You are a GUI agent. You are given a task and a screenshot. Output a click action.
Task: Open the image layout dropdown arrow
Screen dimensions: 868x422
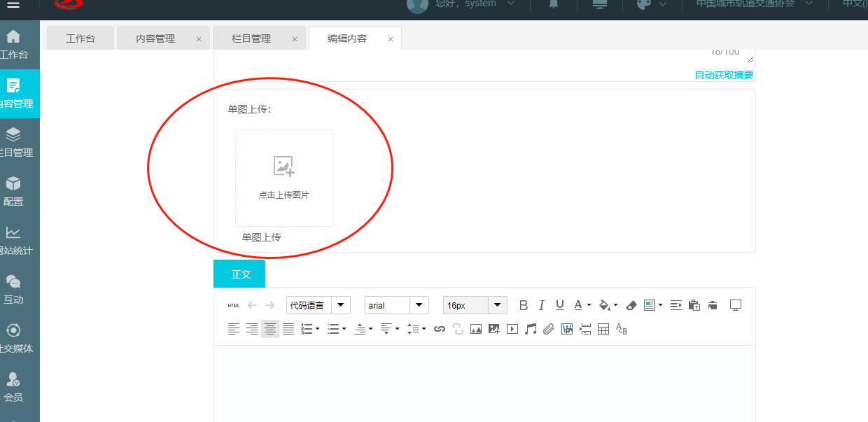tap(661, 306)
